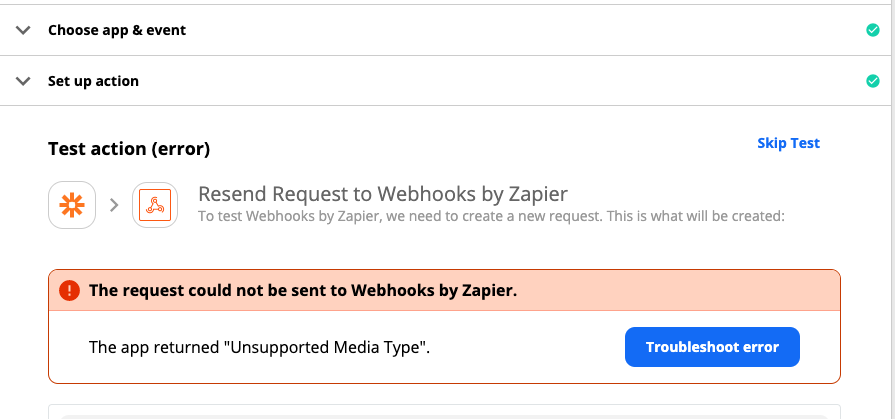Click the Webhooks by Zapier words in banner
This screenshot has width=895, height=419.
[x=434, y=291]
